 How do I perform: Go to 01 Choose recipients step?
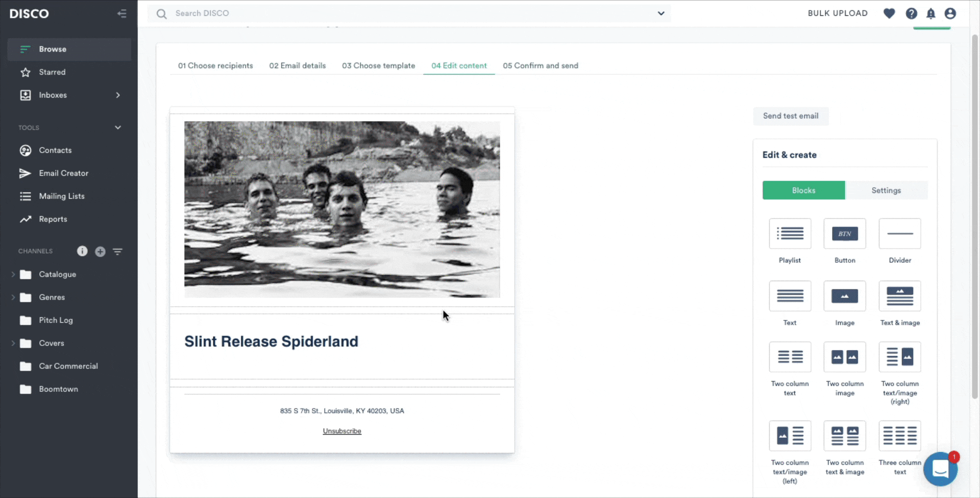coord(215,66)
